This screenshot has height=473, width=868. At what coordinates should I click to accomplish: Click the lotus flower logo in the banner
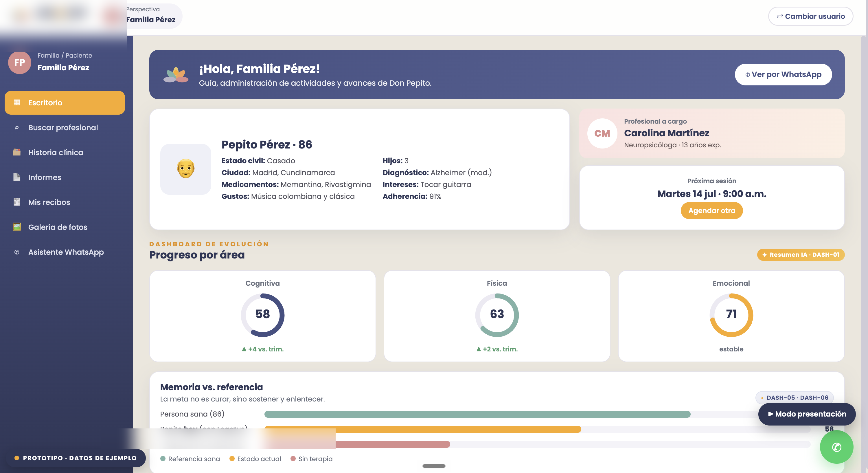[x=176, y=75]
